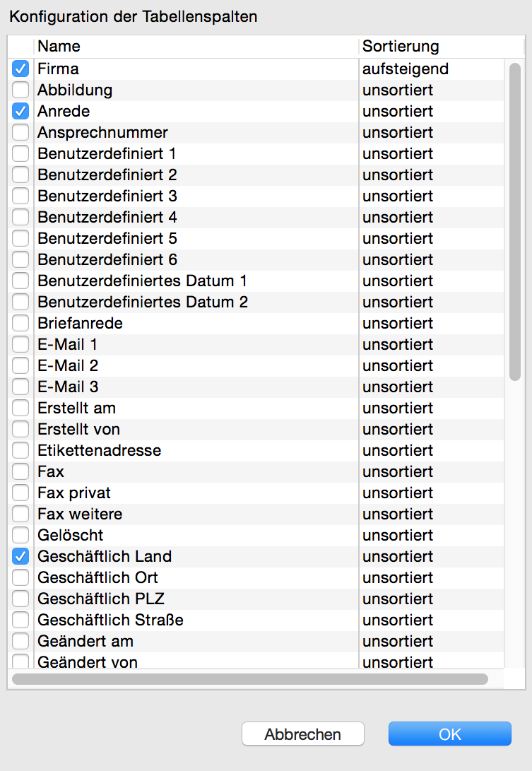
Task: Click the vertical scrollbar thumb
Action: pyautogui.click(x=515, y=222)
